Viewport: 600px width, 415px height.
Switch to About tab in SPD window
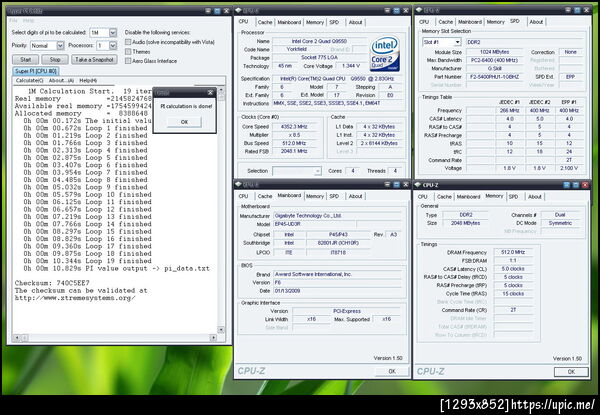point(536,22)
